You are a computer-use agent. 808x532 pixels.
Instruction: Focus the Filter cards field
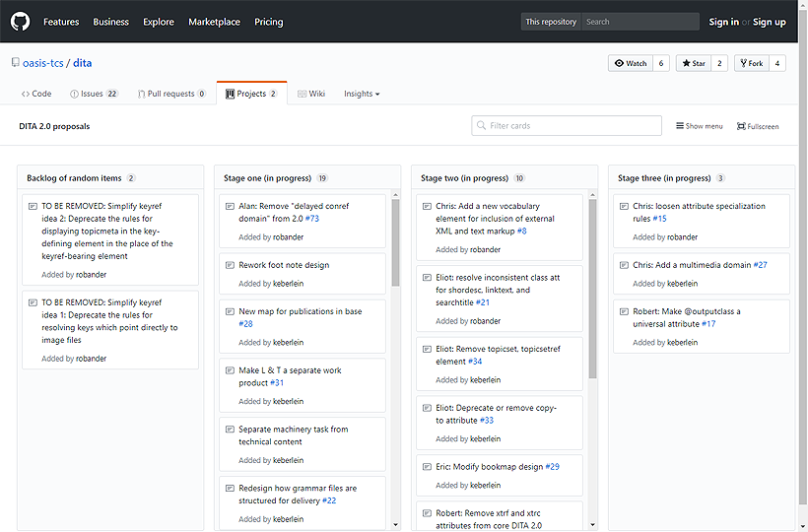567,126
